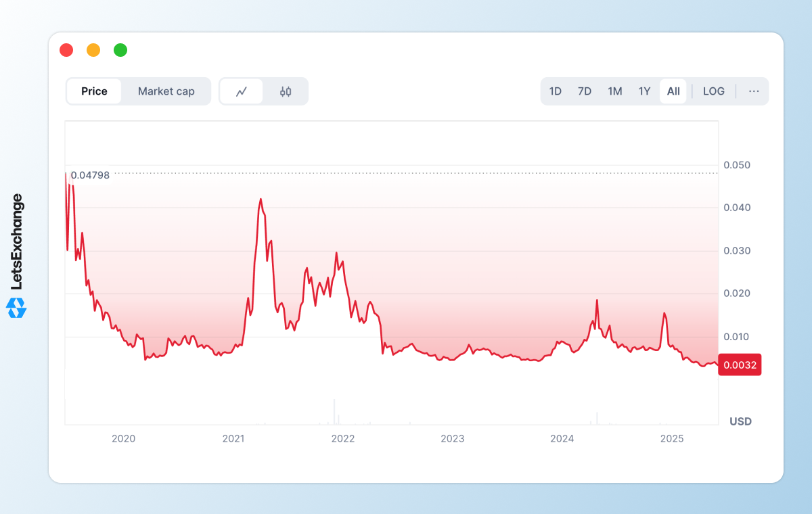Click the 0.040 y-axis label

pyautogui.click(x=737, y=208)
